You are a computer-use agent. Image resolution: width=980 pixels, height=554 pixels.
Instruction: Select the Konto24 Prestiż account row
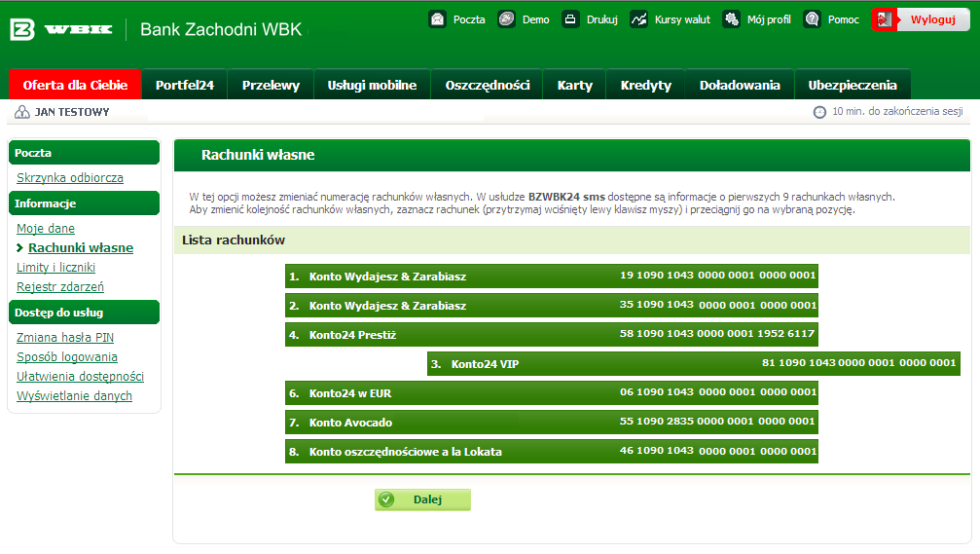(x=551, y=335)
